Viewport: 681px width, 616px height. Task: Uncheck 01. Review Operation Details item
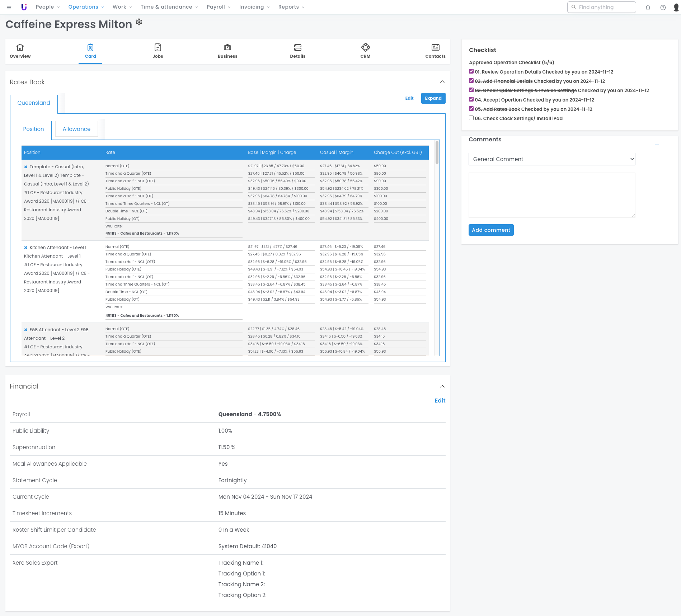(x=471, y=71)
